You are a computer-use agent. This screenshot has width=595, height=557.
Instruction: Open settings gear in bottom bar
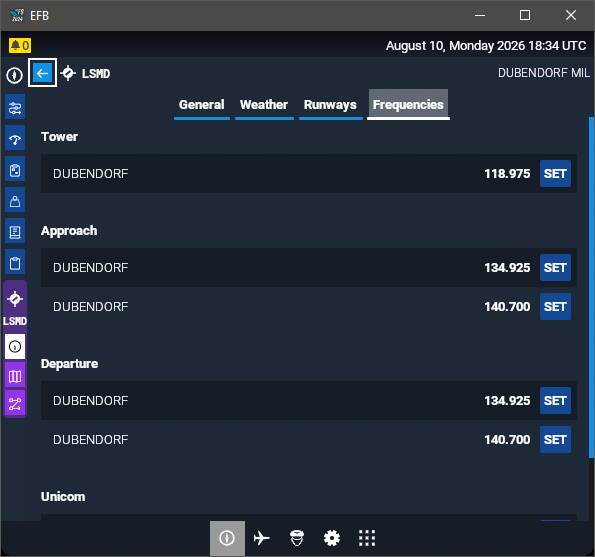(332, 538)
